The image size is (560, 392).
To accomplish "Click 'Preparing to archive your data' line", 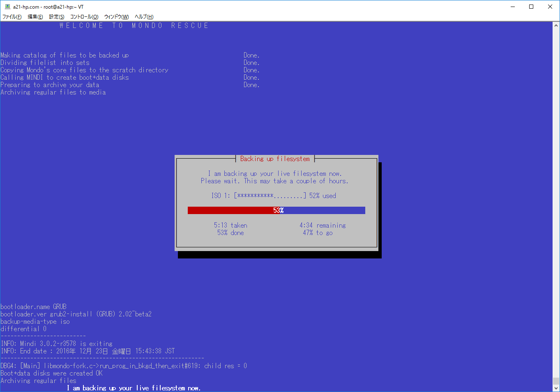I will tap(50, 85).
